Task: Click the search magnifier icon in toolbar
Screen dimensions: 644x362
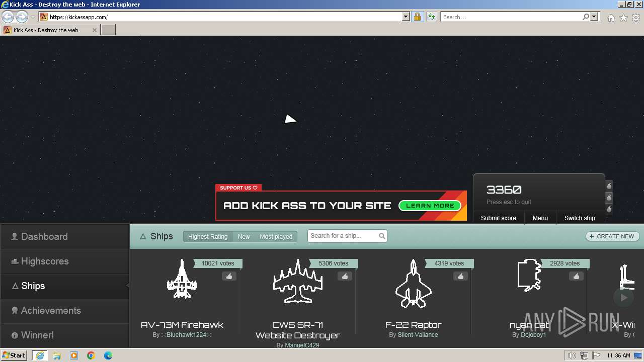Action: point(586,17)
